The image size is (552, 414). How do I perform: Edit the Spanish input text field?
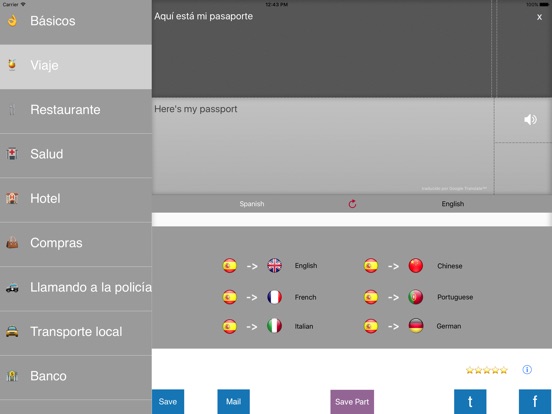coord(322,49)
